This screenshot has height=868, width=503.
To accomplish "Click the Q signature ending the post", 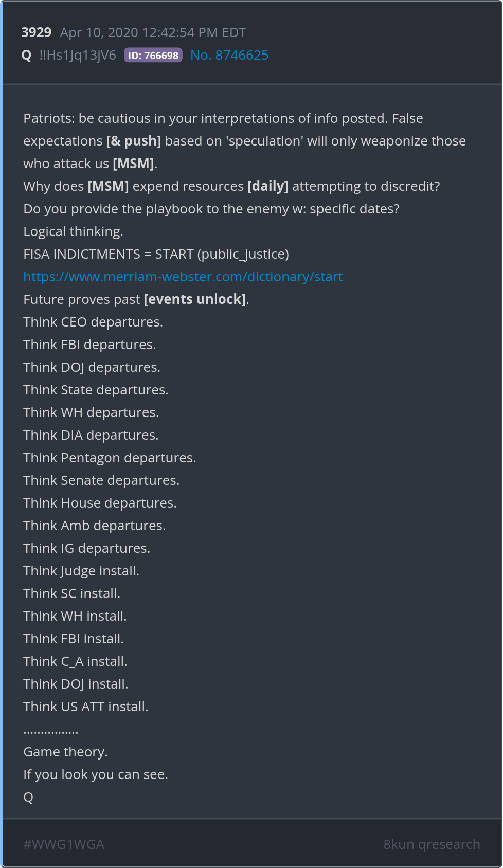I will coord(28,797).
